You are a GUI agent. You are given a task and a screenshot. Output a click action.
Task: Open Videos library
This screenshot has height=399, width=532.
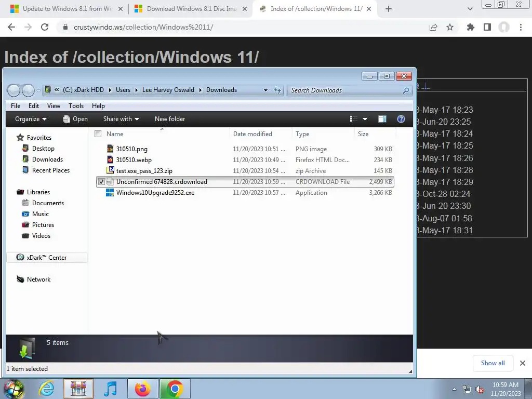41,236
